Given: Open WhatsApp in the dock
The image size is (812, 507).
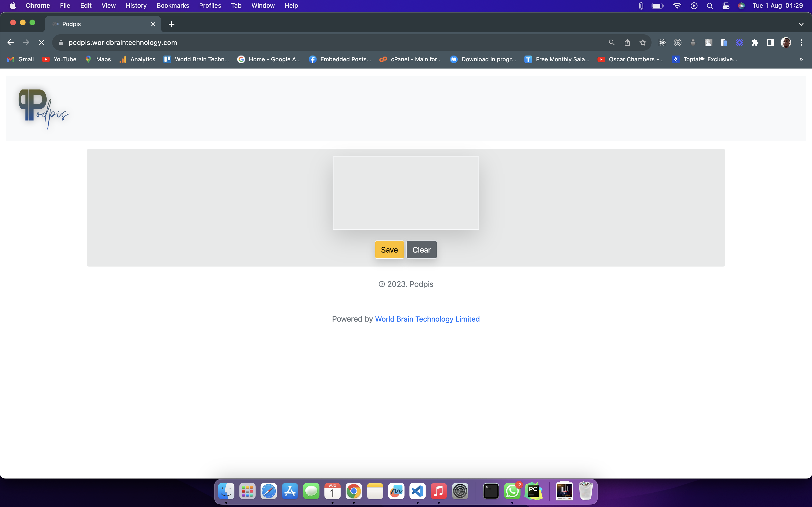Looking at the screenshot, I should click(x=512, y=491).
